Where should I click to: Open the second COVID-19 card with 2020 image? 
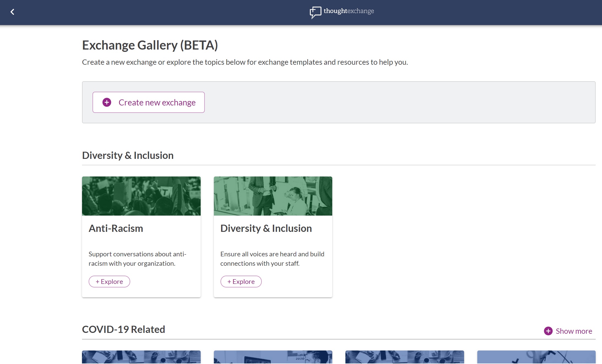(x=273, y=357)
